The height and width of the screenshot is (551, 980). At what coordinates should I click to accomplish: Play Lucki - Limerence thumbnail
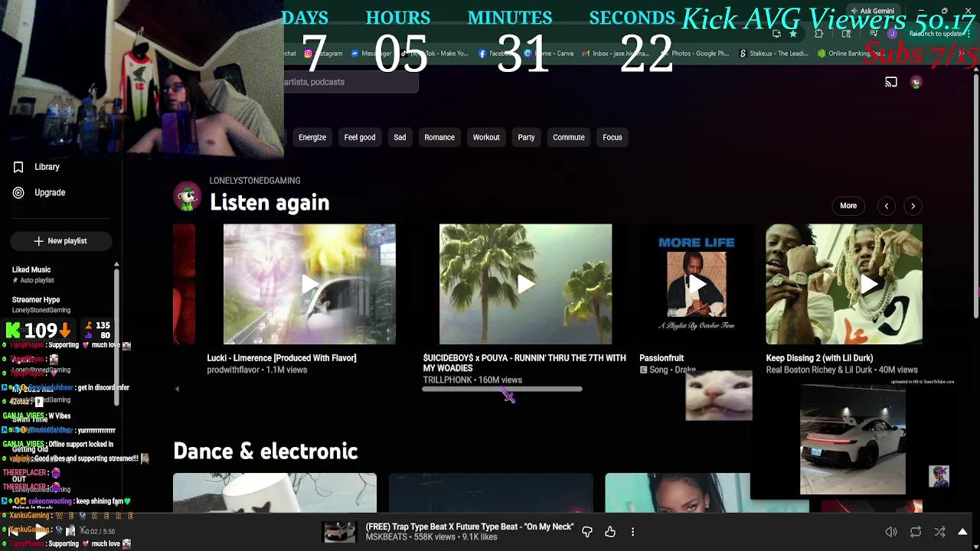(x=309, y=284)
